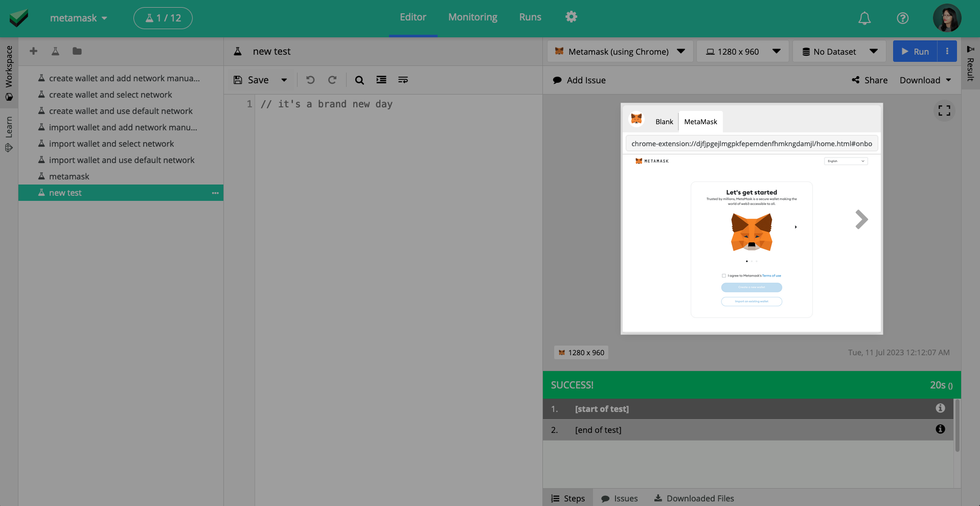Check 'I agree to Metamask's Terms of use'
Viewport: 980px width, 506px height.
click(x=724, y=276)
